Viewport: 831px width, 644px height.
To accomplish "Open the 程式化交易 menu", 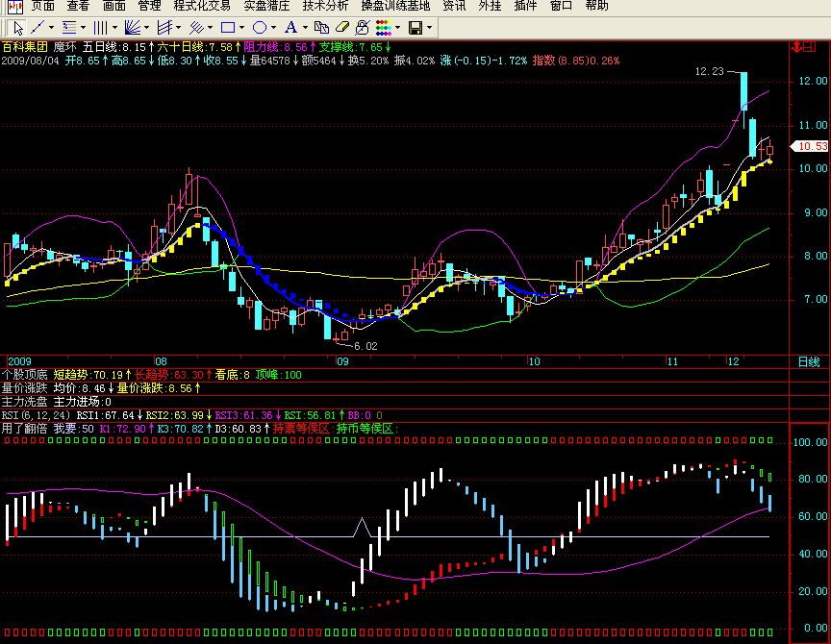I will click(x=200, y=6).
